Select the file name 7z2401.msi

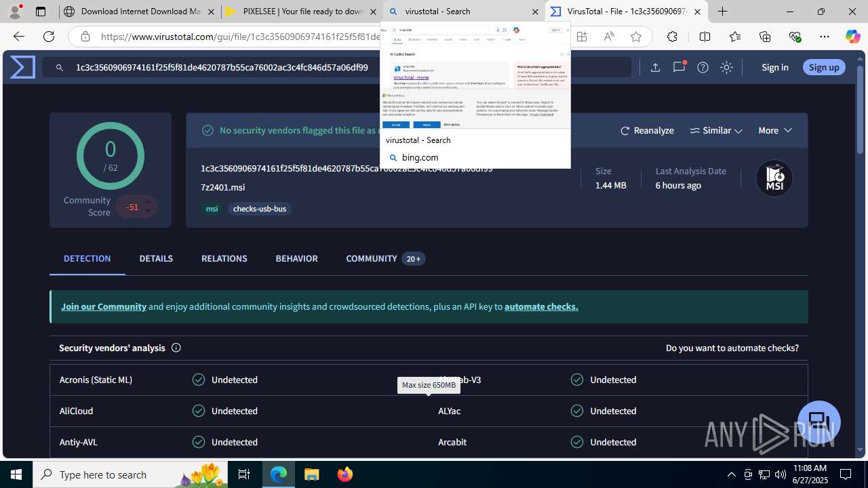pos(223,187)
